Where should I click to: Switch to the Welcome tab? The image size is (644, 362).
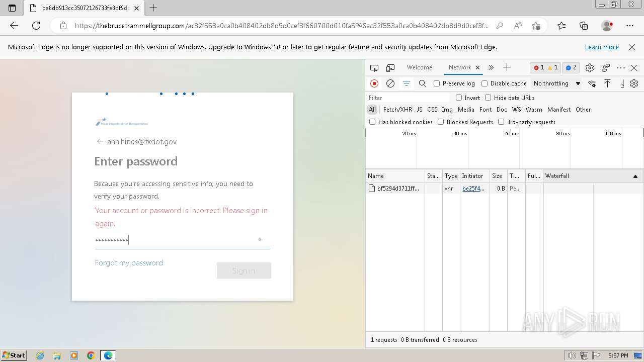point(419,67)
